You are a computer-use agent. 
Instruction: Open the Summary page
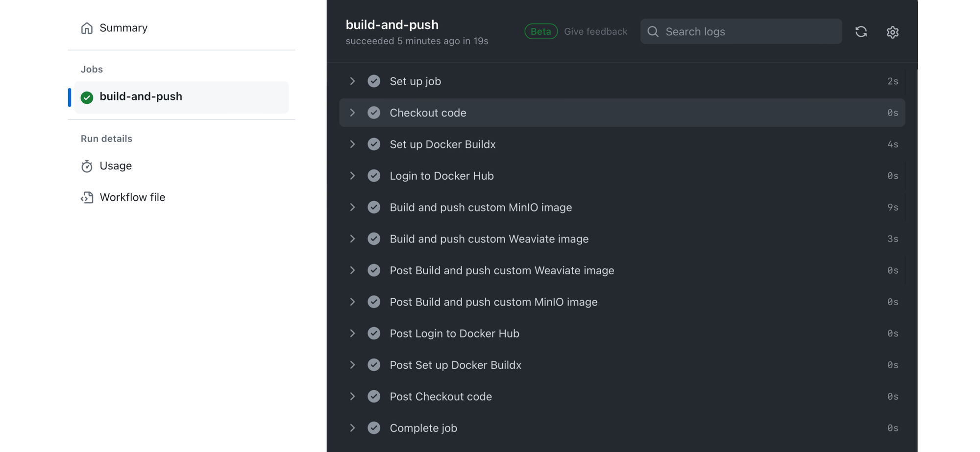coord(123,28)
